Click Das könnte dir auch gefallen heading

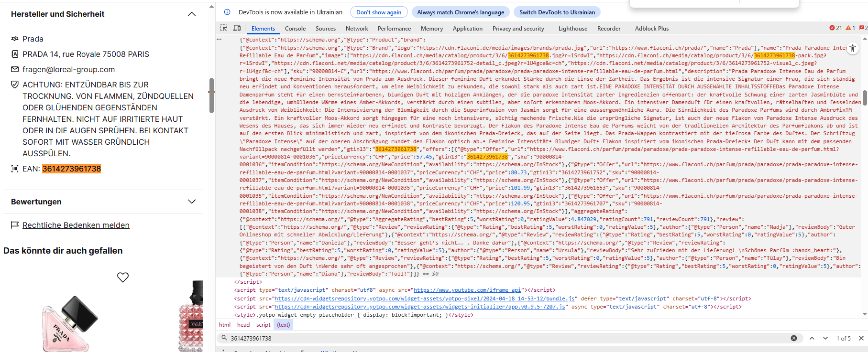pyautogui.click(x=63, y=251)
